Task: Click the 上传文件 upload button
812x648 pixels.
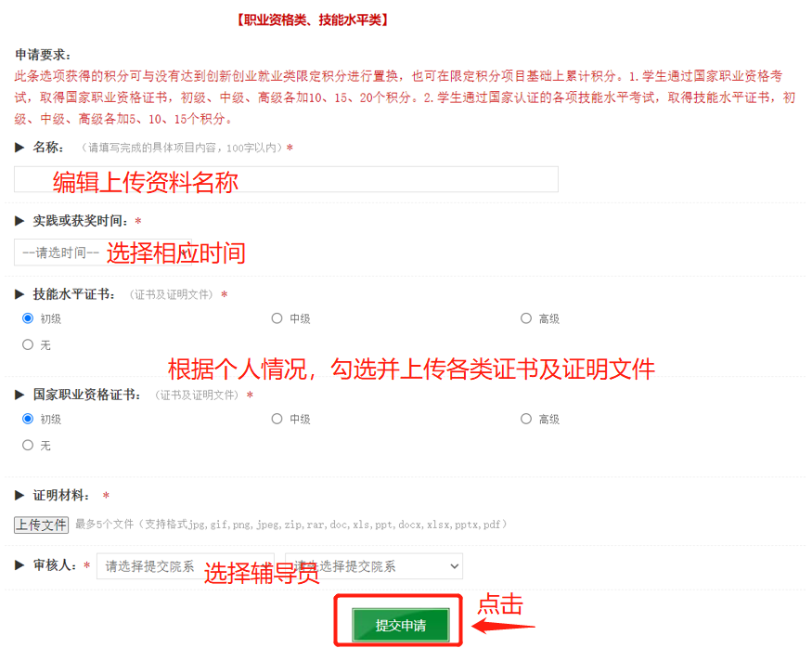Action: pos(41,525)
